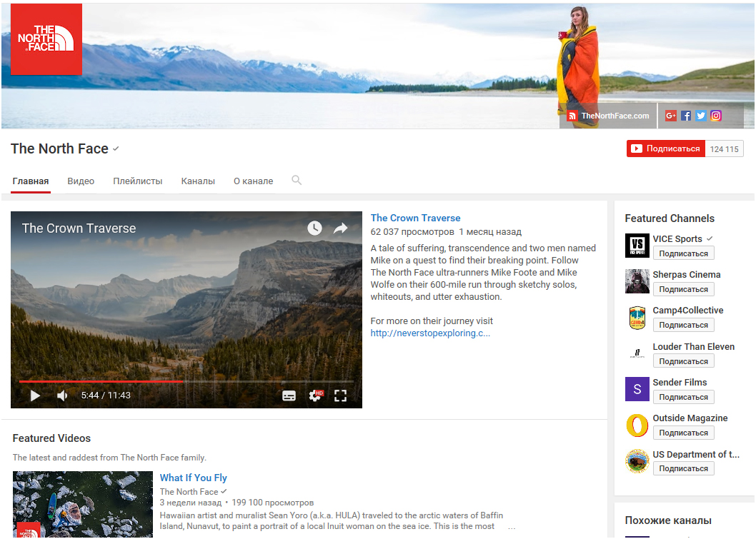Open TheNorthFace.com banner link
The image size is (756, 539).
pos(615,116)
